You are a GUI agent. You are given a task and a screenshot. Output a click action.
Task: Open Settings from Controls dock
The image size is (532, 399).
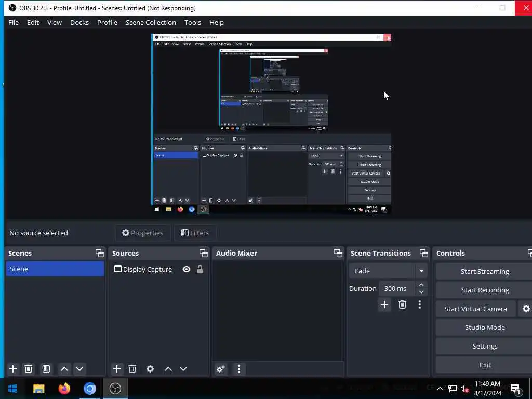tap(485, 346)
